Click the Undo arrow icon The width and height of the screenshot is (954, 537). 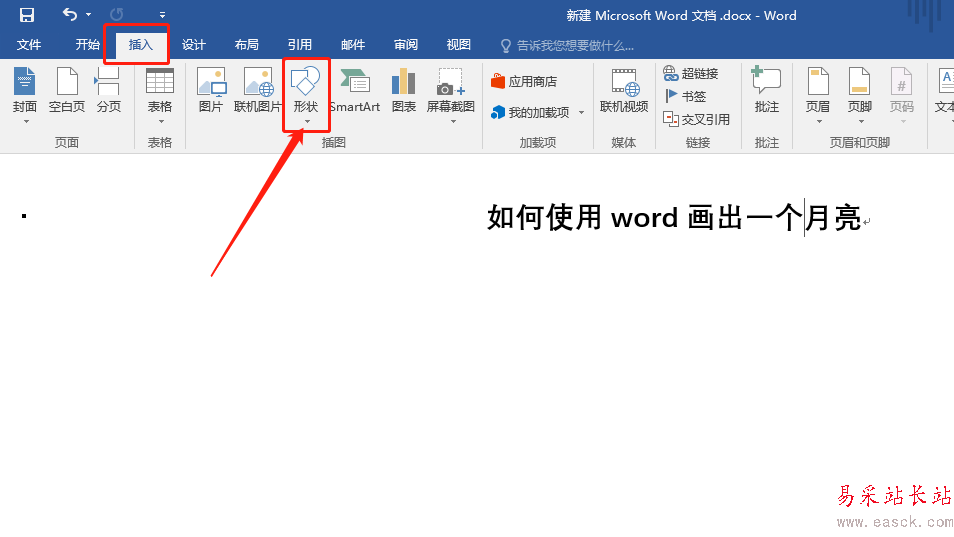point(70,14)
